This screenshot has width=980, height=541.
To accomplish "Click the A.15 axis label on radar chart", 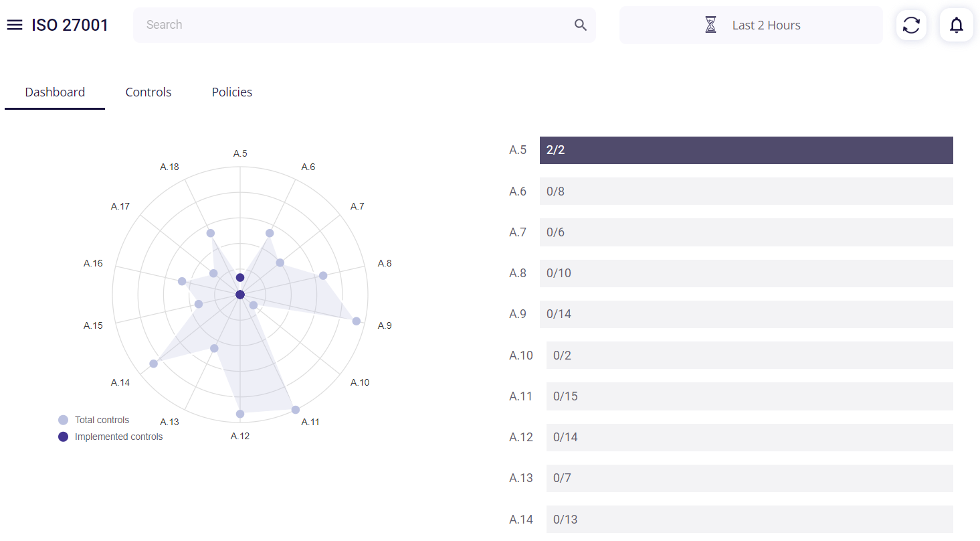I will click(x=93, y=325).
